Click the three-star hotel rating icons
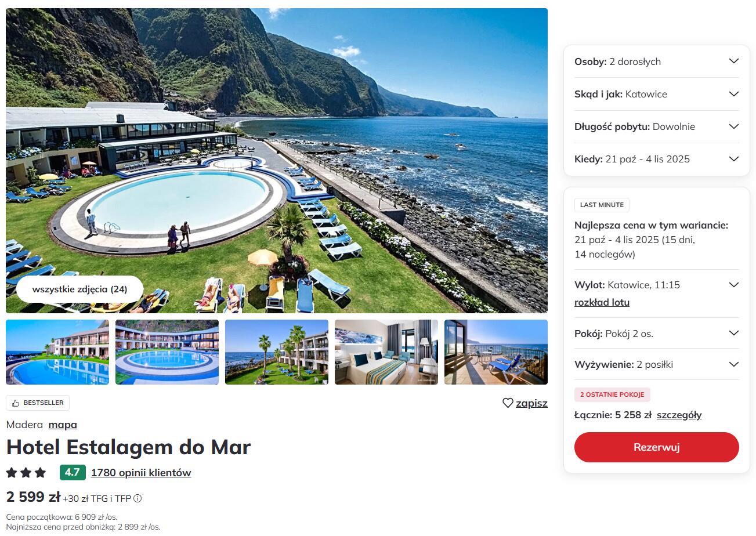Screen dimensions: 756x536 tap(26, 473)
